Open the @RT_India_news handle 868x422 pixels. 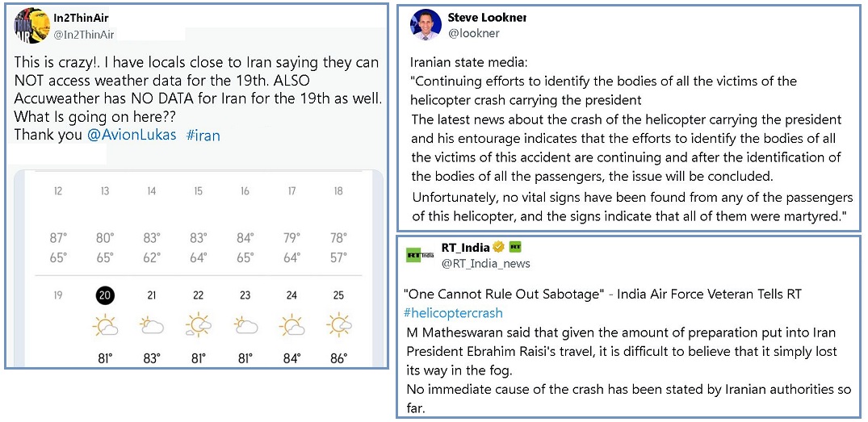pos(486,263)
